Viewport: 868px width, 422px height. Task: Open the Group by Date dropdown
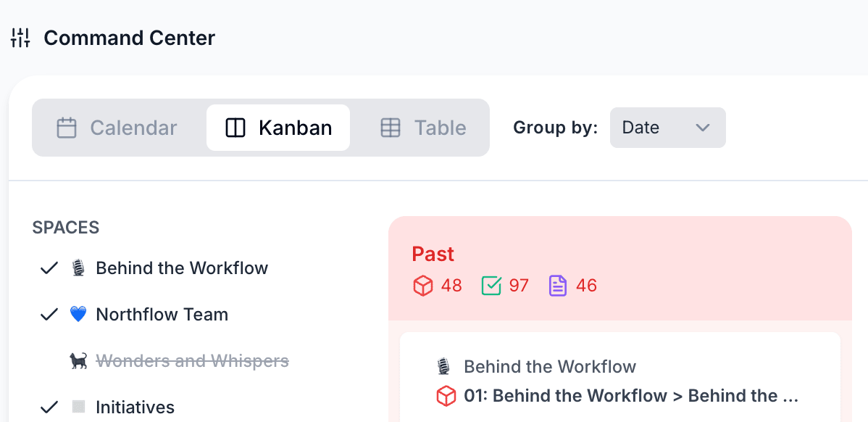[667, 128]
